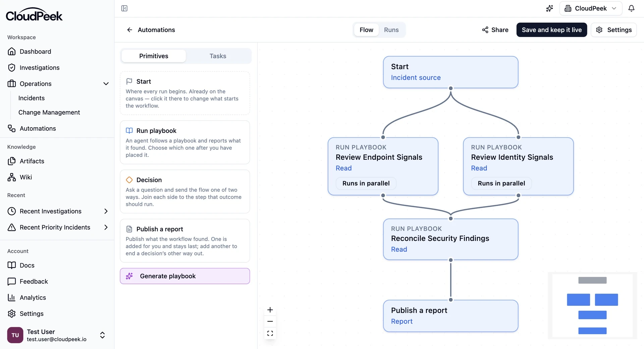
Task: Click the CloudPeek logo
Action: pos(34,15)
